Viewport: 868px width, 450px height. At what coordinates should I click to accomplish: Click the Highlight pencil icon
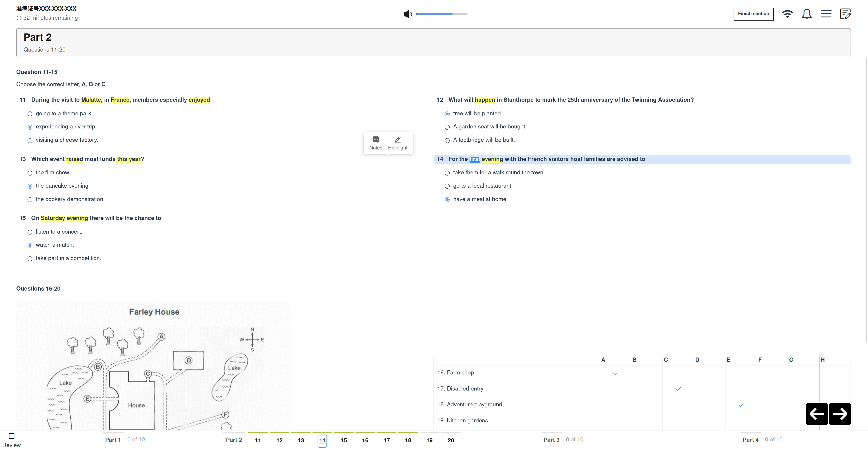(398, 140)
